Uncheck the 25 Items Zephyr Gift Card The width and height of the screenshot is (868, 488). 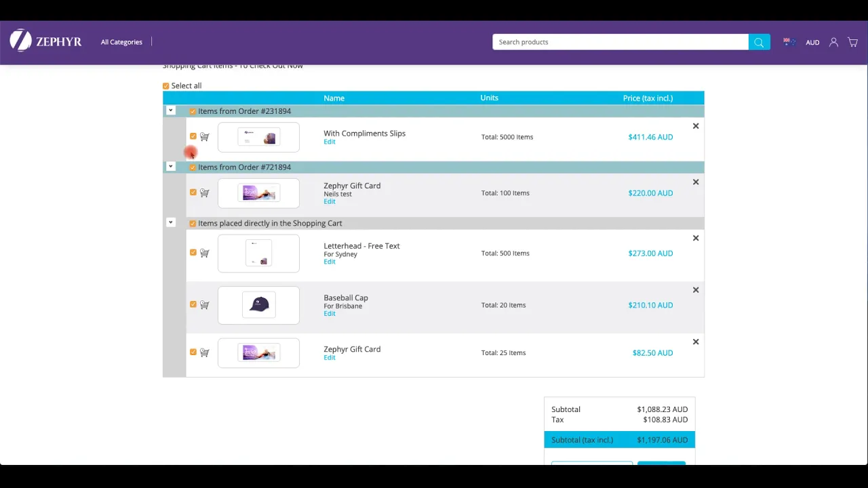click(x=193, y=352)
